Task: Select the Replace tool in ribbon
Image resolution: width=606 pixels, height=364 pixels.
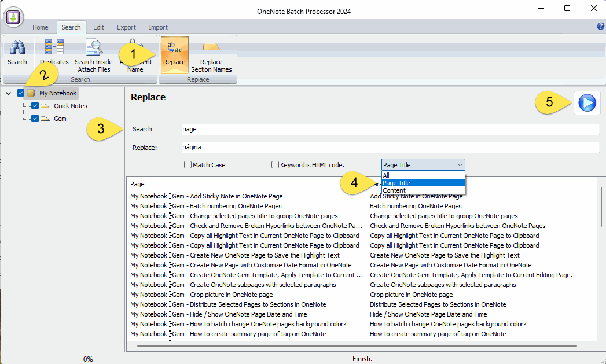Action: pos(174,54)
